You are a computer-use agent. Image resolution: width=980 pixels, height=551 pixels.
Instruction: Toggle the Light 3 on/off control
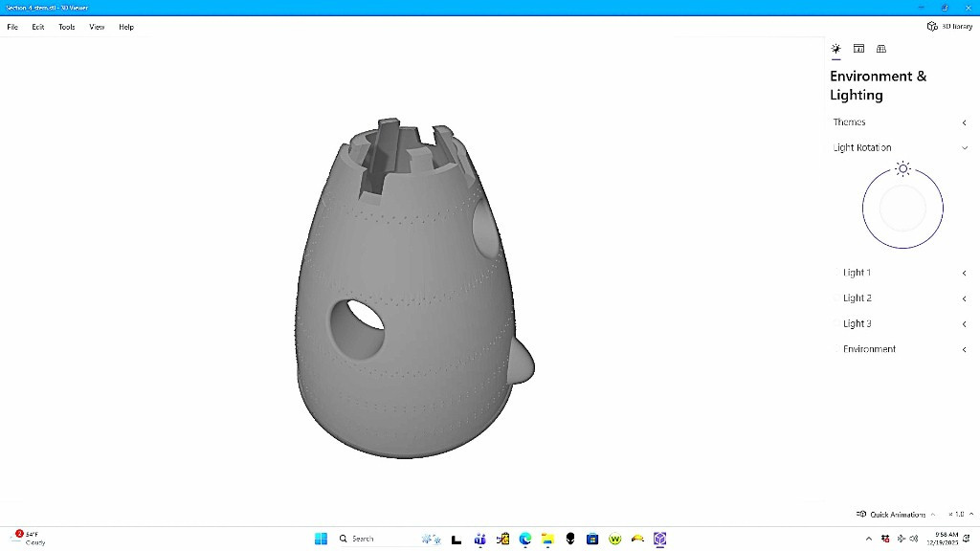837,324
